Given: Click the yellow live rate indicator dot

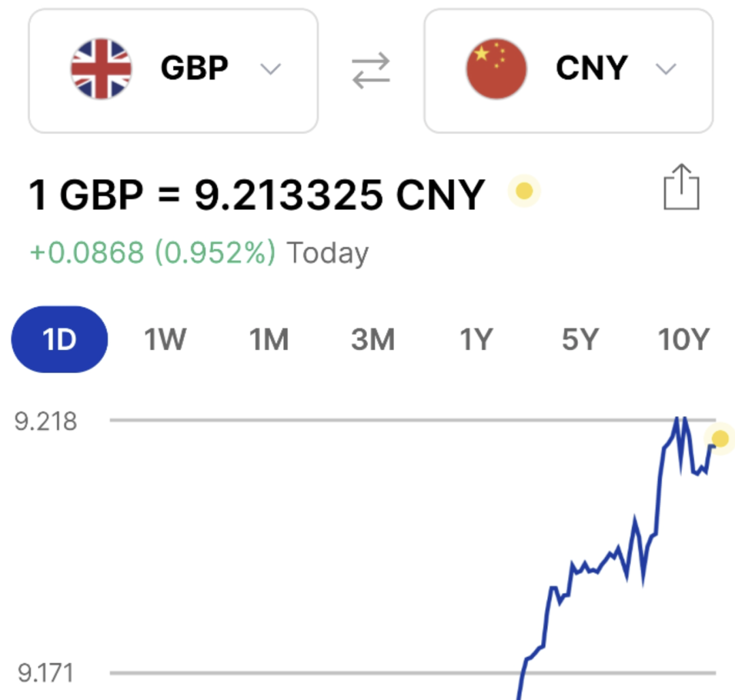Looking at the screenshot, I should (x=524, y=191).
